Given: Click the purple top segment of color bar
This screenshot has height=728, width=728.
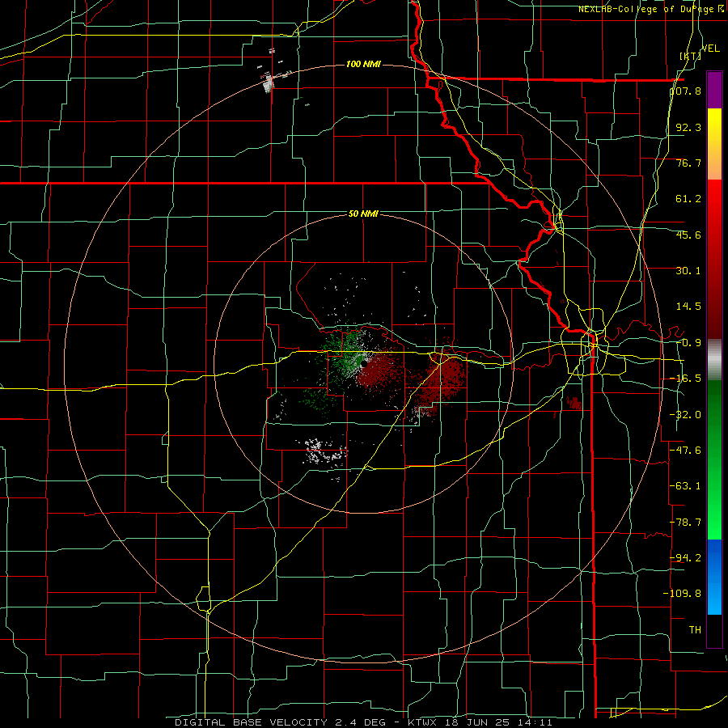Looking at the screenshot, I should [x=714, y=90].
